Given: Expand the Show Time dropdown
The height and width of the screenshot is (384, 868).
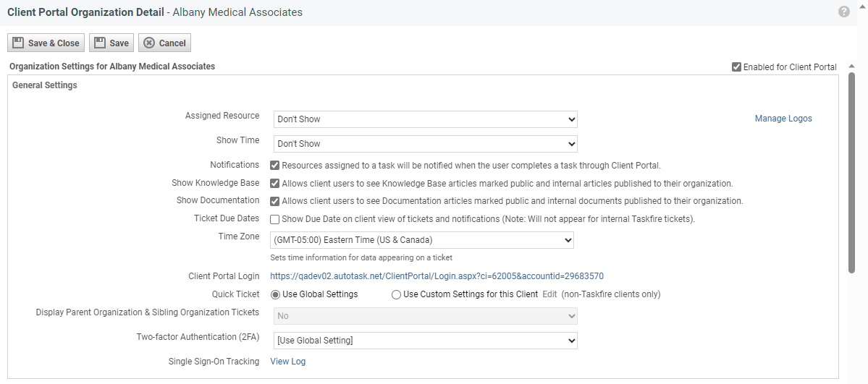Looking at the screenshot, I should point(425,144).
